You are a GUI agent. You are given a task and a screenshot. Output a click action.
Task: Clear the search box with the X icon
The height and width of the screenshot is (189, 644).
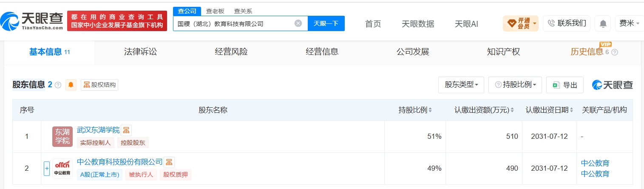(x=298, y=23)
